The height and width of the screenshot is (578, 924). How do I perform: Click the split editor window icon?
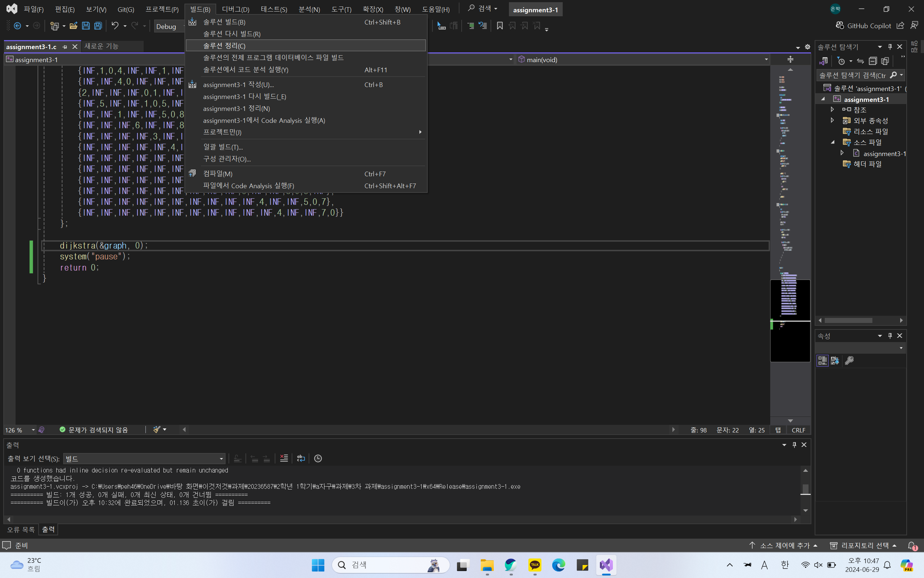click(790, 59)
